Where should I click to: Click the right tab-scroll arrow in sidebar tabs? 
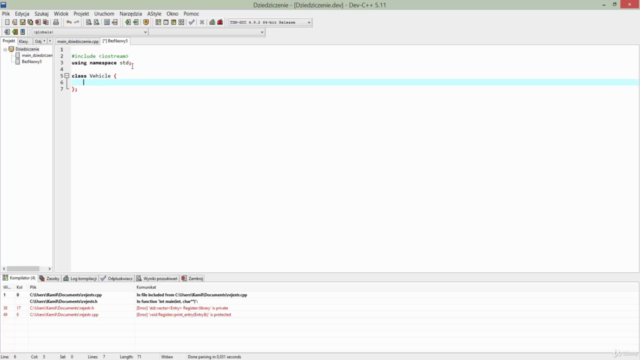point(50,41)
